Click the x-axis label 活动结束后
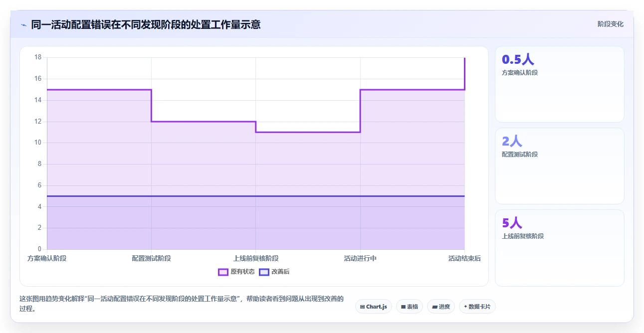 [464, 258]
